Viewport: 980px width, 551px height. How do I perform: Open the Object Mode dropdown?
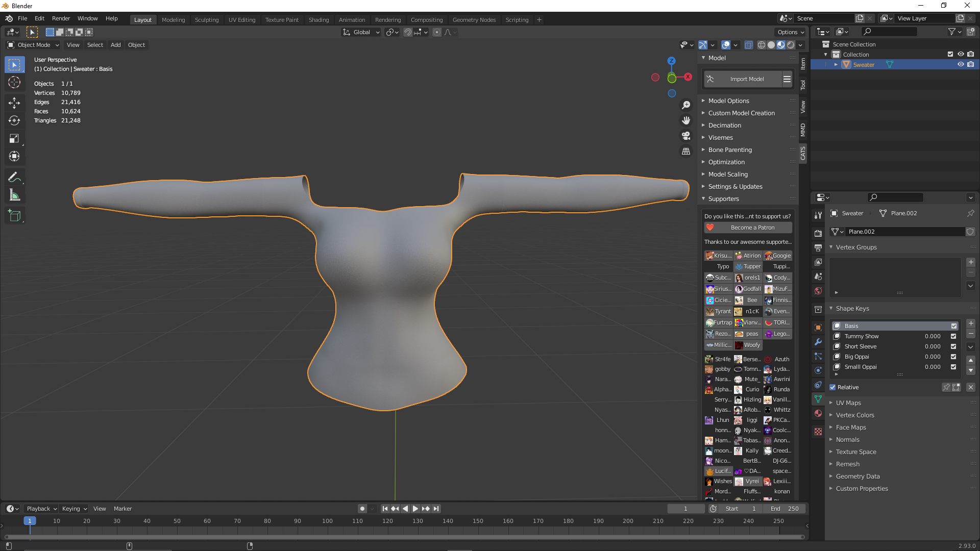click(x=33, y=45)
